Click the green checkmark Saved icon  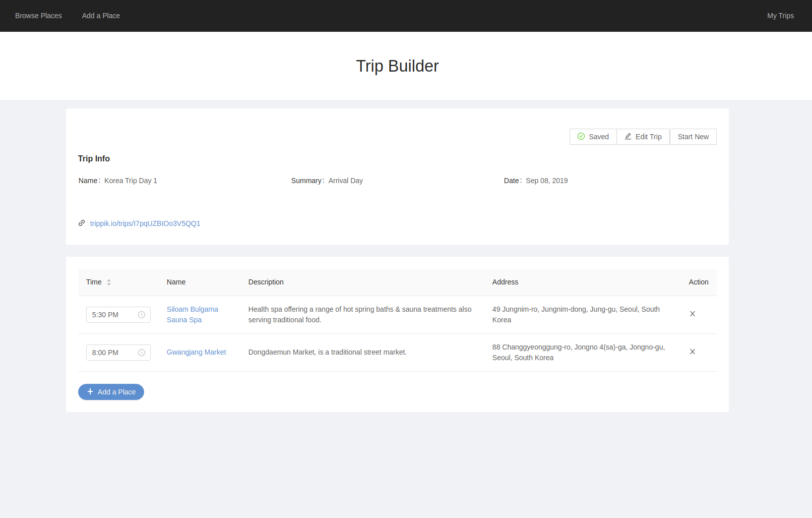581,136
